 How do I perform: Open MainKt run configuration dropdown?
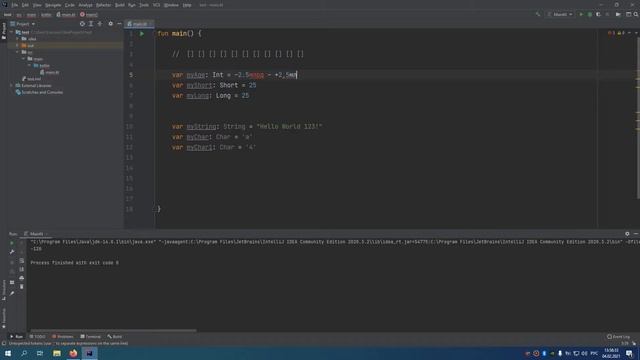click(560, 14)
